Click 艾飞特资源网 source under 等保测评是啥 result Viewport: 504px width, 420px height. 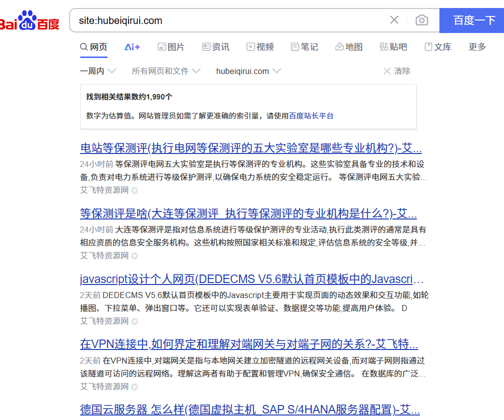pyautogui.click(x=104, y=255)
